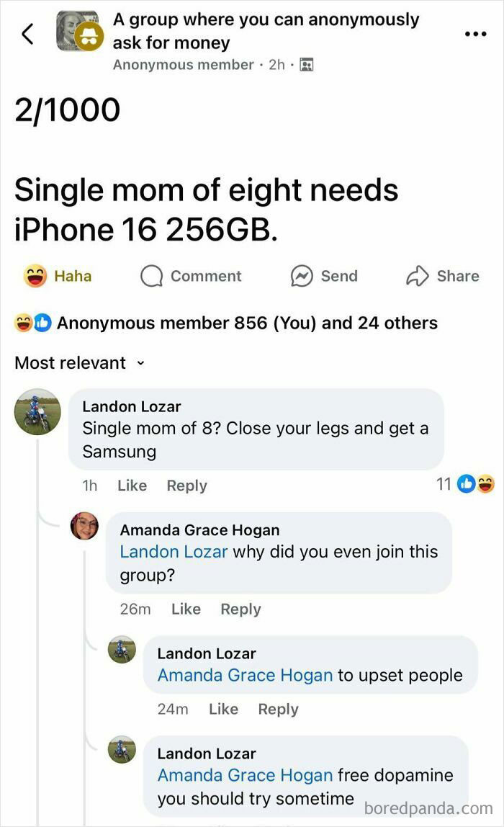View the 11 reactions on Landon's comment
Image resolution: width=504 pixels, height=827 pixels.
pyautogui.click(x=465, y=483)
